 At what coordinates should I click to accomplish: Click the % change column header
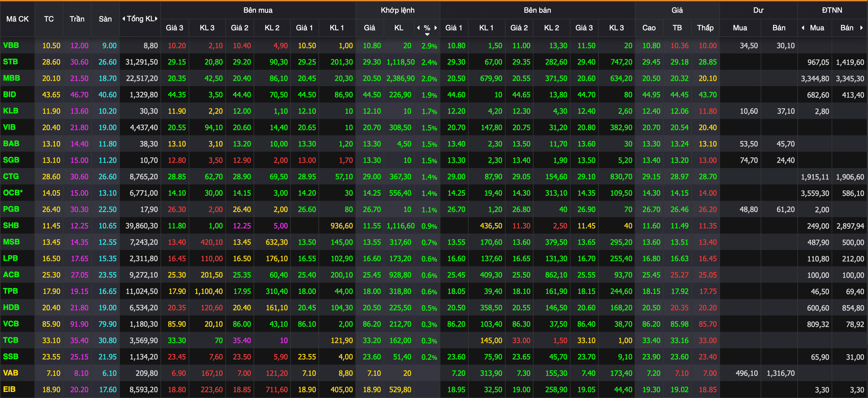point(427,28)
